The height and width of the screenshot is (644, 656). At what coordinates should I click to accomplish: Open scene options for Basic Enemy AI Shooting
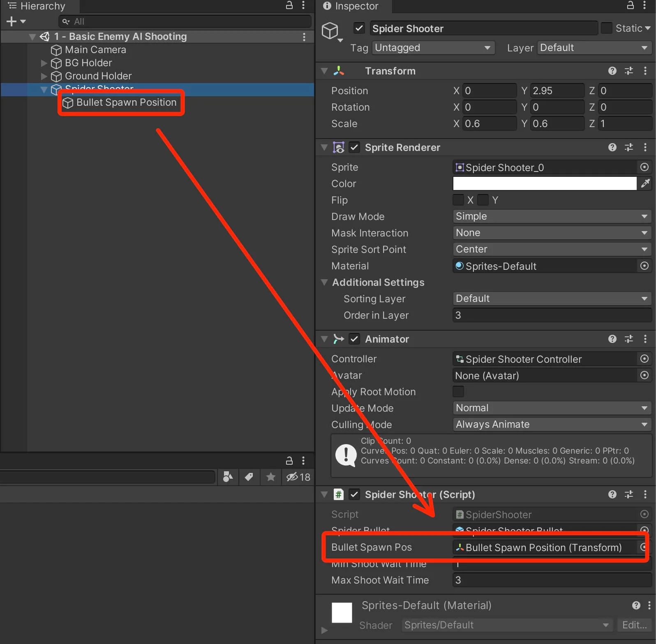click(304, 37)
